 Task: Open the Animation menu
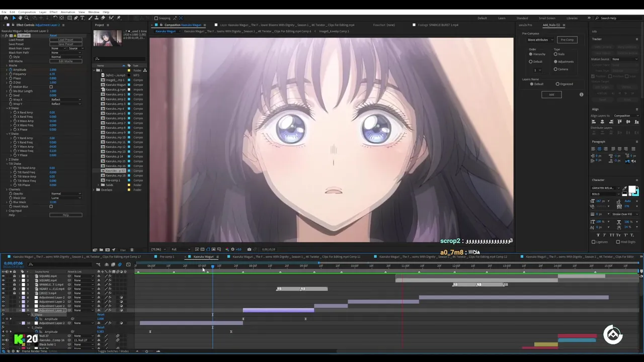point(68,12)
